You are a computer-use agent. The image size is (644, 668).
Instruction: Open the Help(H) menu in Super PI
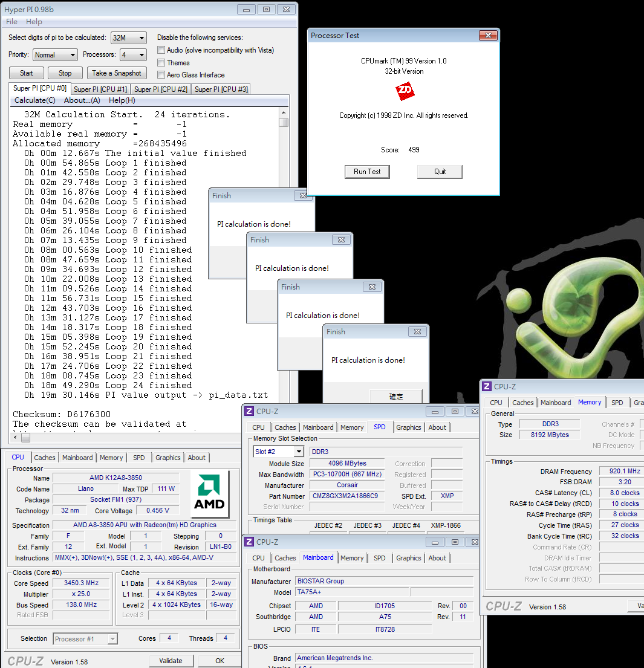[122, 100]
